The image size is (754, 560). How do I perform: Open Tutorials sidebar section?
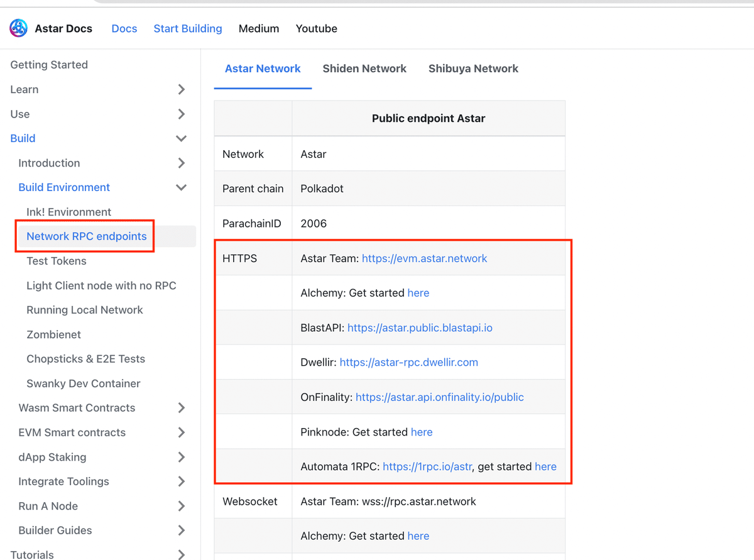coord(32,554)
